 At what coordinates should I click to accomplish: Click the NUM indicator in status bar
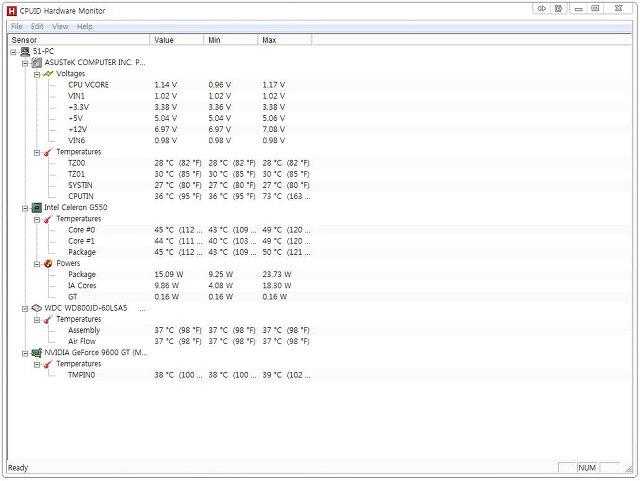587,468
